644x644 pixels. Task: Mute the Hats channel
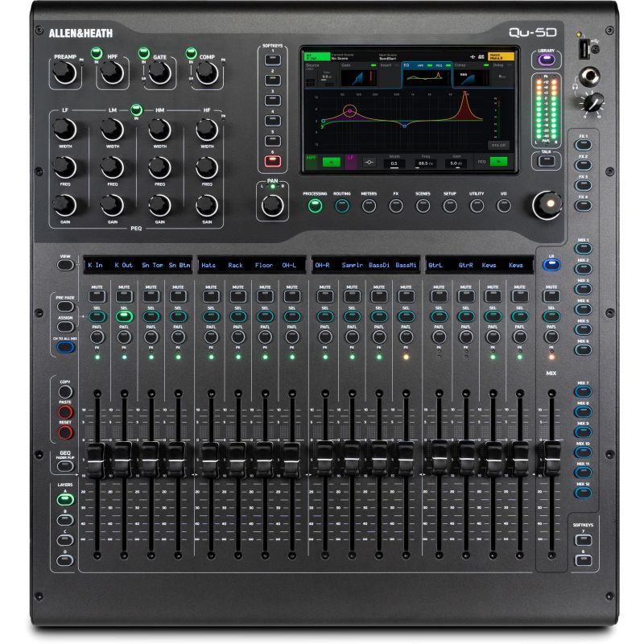(x=211, y=296)
